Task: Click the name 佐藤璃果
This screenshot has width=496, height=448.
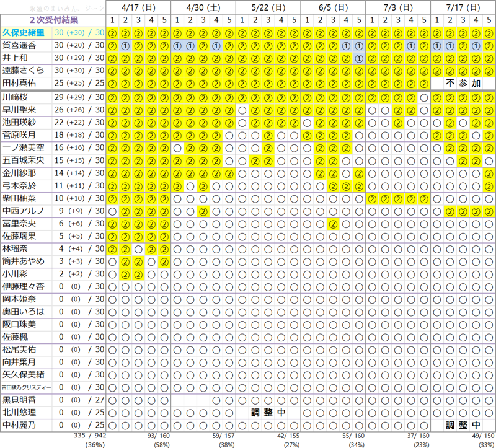Action: 19,236
